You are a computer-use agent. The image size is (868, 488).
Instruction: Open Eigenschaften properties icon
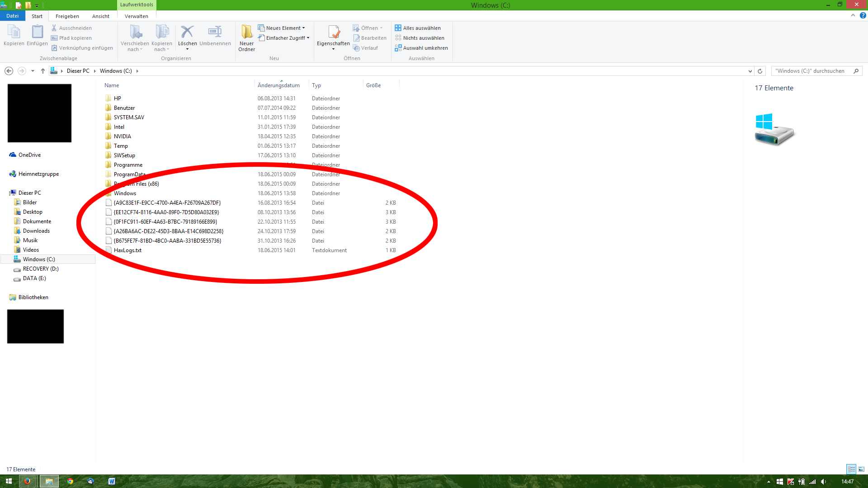coord(333,33)
